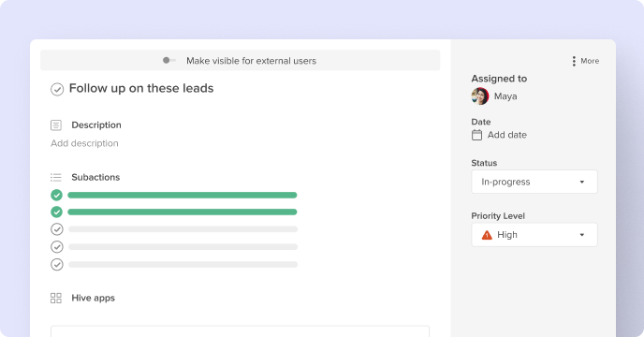Open the calendar icon for date
This screenshot has width=644, height=337.
[x=476, y=135]
